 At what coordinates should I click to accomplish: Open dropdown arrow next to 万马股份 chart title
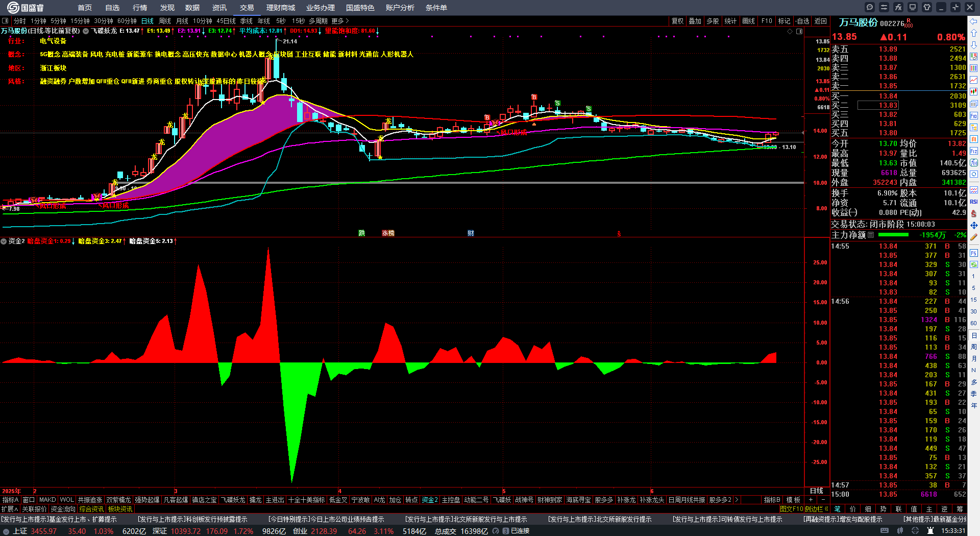click(x=86, y=31)
